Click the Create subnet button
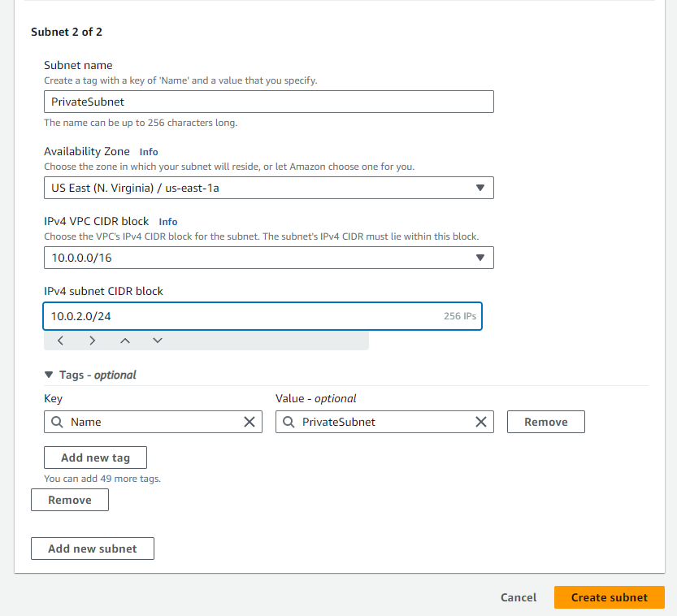This screenshot has width=677, height=616. [x=609, y=597]
